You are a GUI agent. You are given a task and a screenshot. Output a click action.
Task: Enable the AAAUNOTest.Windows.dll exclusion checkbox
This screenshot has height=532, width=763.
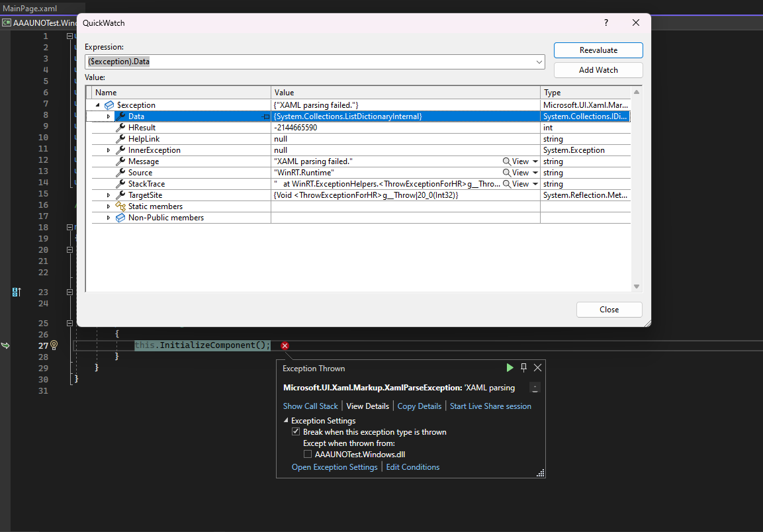tap(308, 454)
